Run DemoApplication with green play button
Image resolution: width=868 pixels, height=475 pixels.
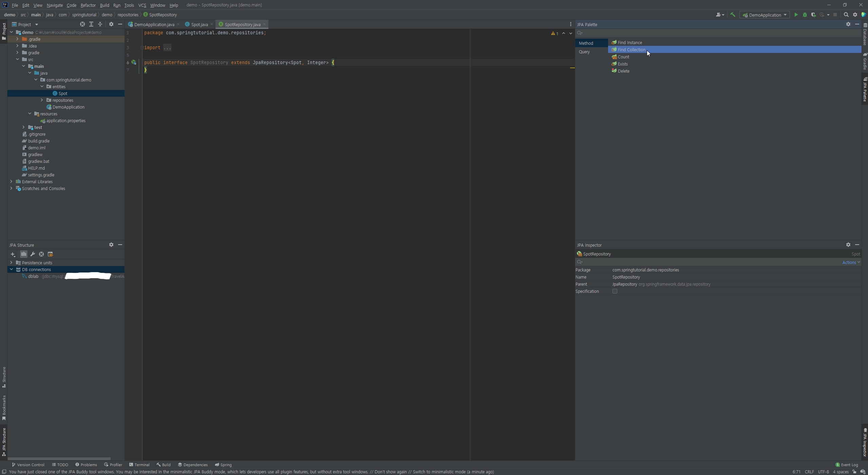coord(796,15)
